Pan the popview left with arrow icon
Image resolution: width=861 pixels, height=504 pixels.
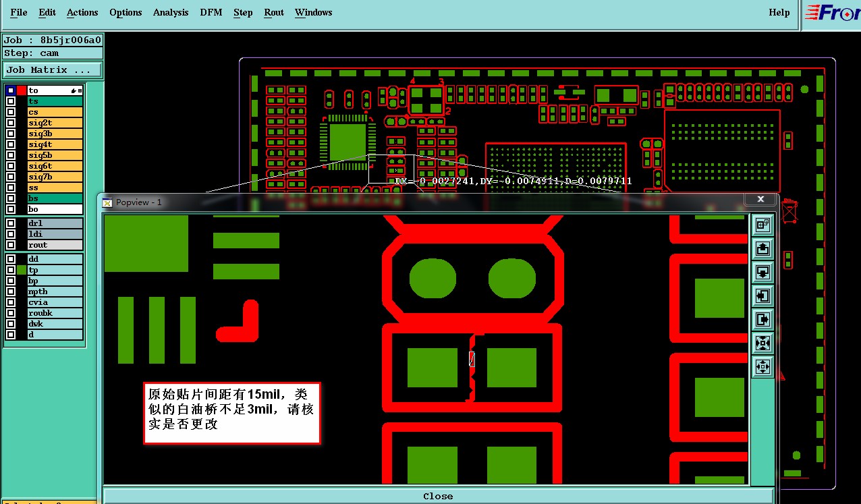762,296
